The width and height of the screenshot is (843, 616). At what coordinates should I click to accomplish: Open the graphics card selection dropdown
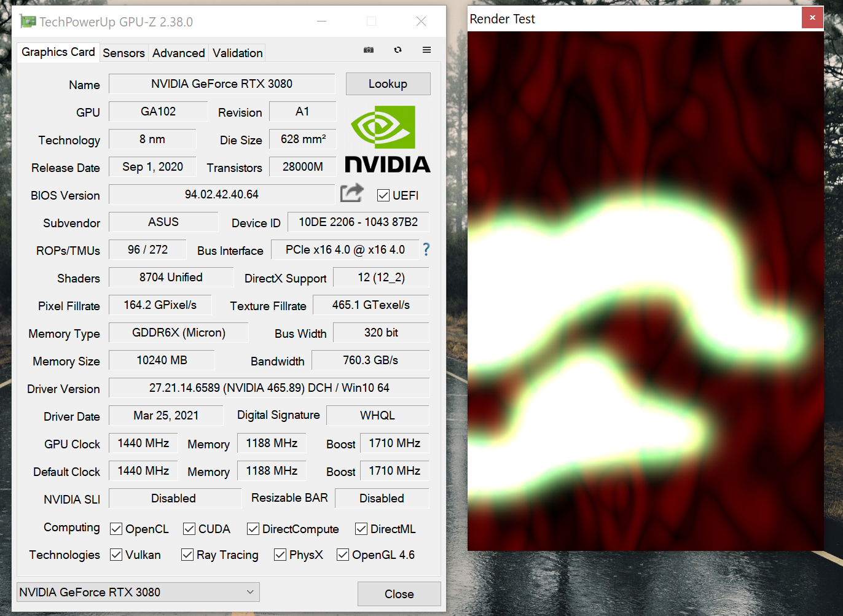(250, 591)
